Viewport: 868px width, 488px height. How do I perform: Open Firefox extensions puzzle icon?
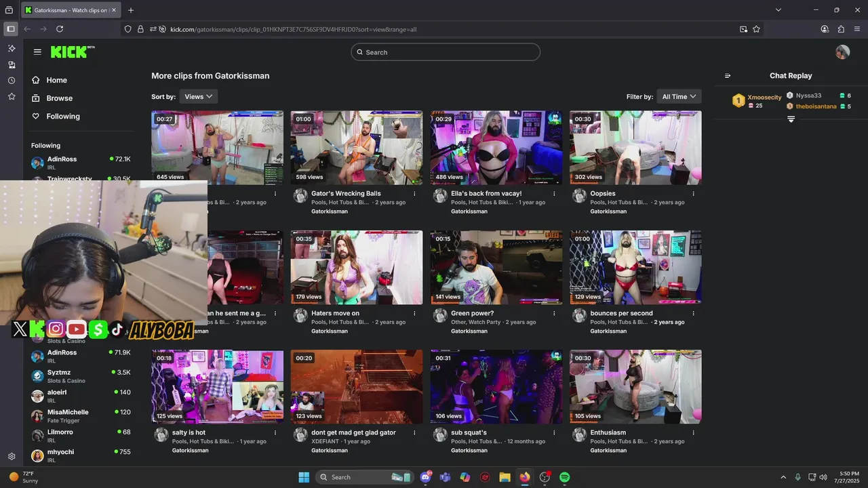841,29
